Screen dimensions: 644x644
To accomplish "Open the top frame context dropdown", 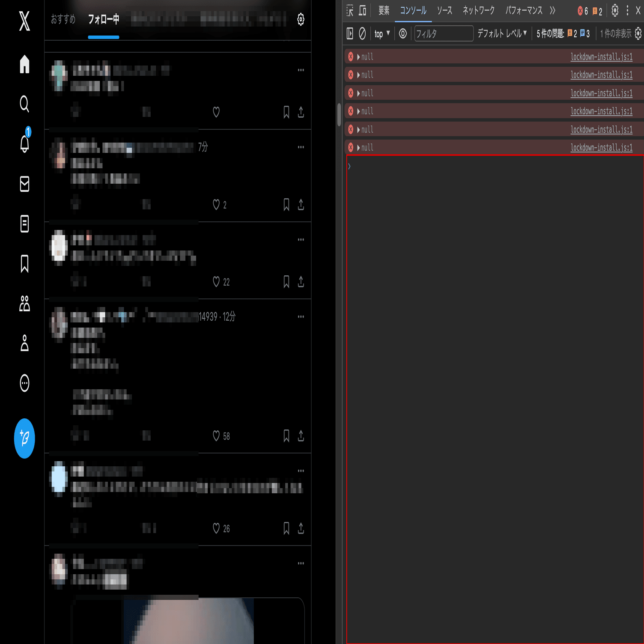I will tap(381, 34).
